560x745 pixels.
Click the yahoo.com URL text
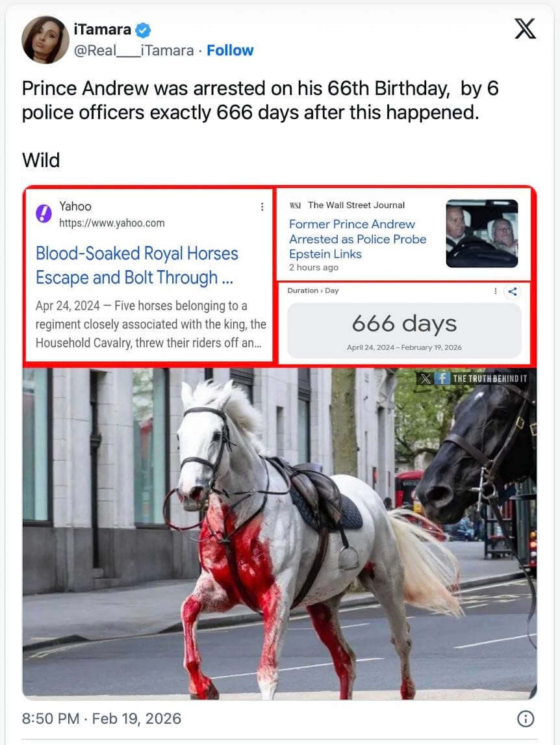tap(112, 223)
